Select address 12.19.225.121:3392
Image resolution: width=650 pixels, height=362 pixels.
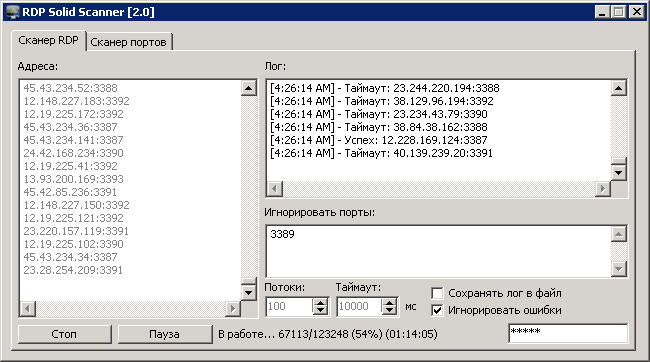(x=73, y=218)
